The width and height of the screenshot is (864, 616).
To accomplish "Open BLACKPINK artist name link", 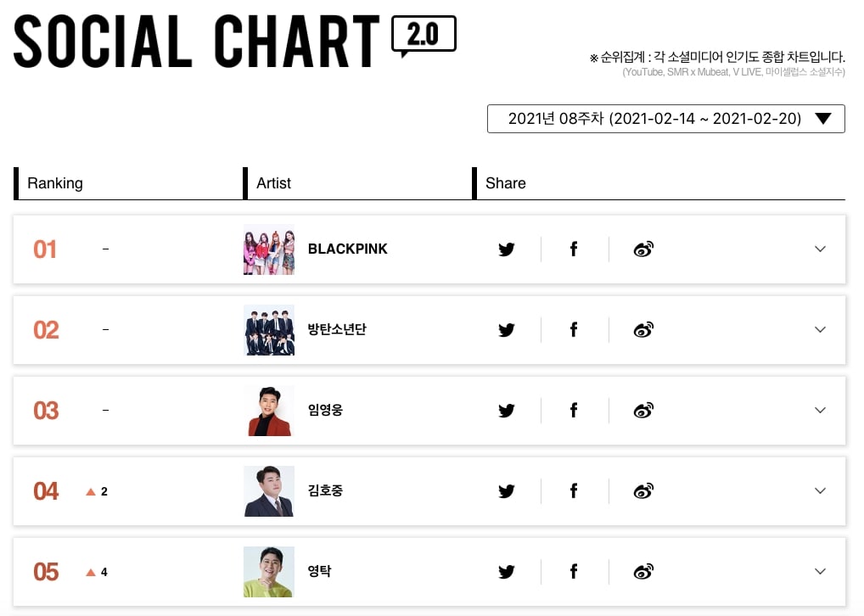I will pyautogui.click(x=348, y=249).
